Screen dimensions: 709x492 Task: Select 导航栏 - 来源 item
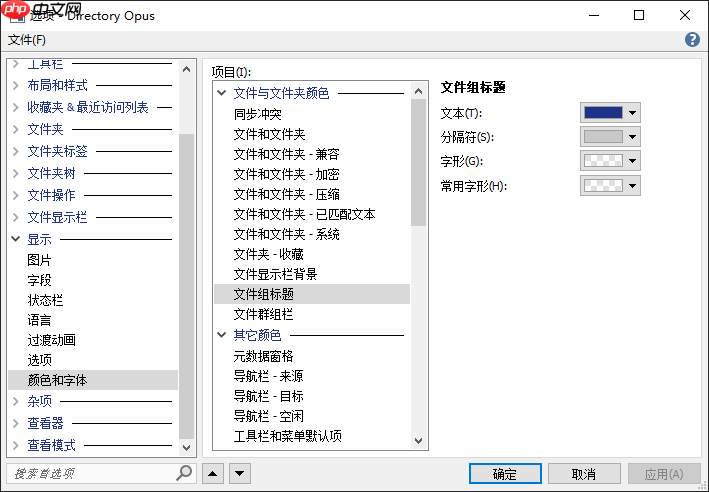pyautogui.click(x=269, y=376)
